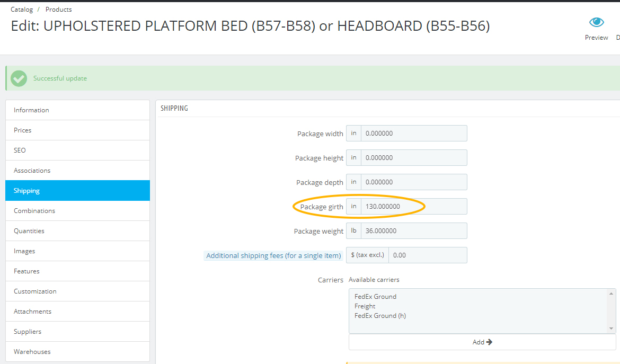The height and width of the screenshot is (364, 620).
Task: Click the Add carrier button
Action: click(482, 342)
